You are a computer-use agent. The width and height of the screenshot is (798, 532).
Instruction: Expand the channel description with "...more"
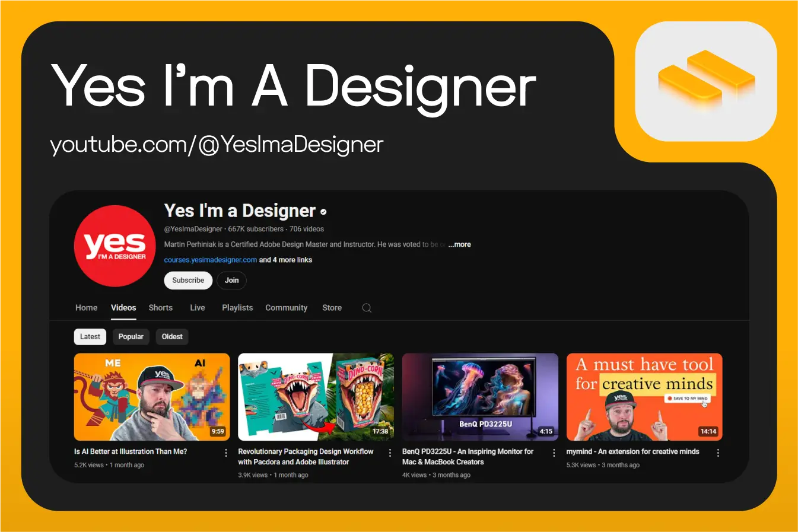point(459,244)
